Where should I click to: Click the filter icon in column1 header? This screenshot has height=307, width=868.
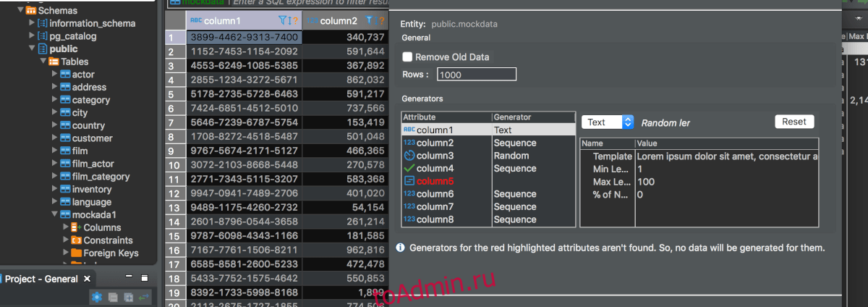[283, 21]
